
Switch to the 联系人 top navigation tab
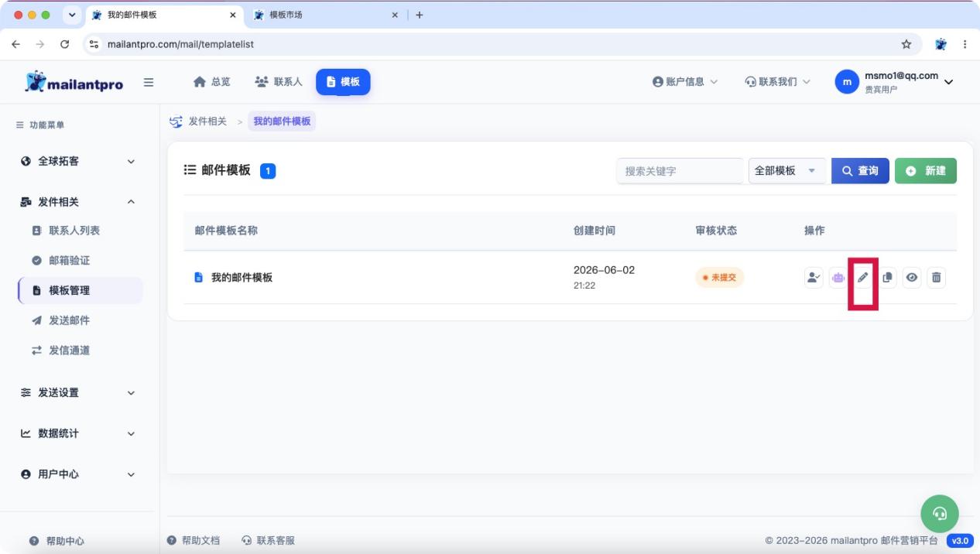click(279, 82)
